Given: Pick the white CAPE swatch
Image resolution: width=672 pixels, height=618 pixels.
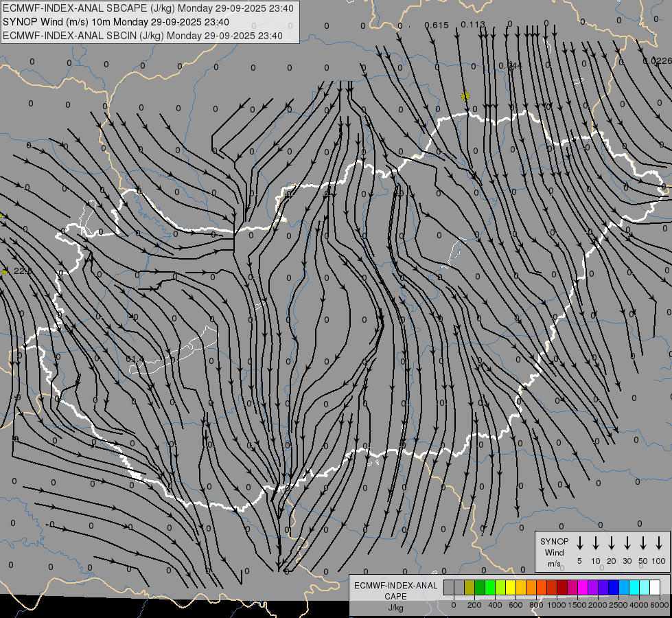Looking at the screenshot, I should coord(655,587).
